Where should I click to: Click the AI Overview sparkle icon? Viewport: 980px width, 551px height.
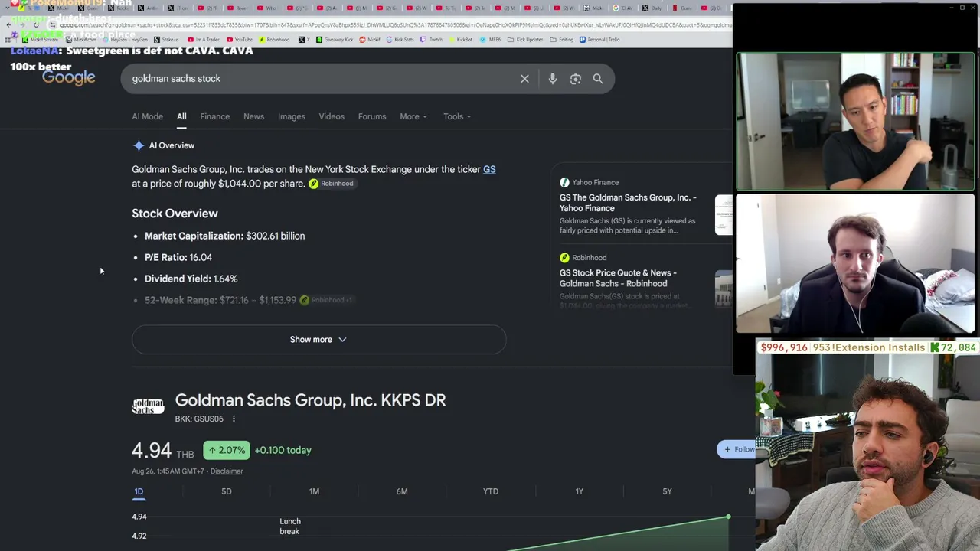click(139, 145)
